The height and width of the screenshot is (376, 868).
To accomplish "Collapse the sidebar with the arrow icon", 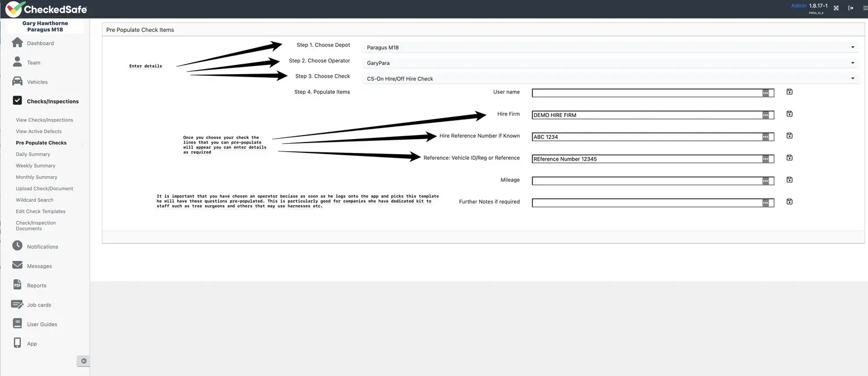I will point(83,361).
